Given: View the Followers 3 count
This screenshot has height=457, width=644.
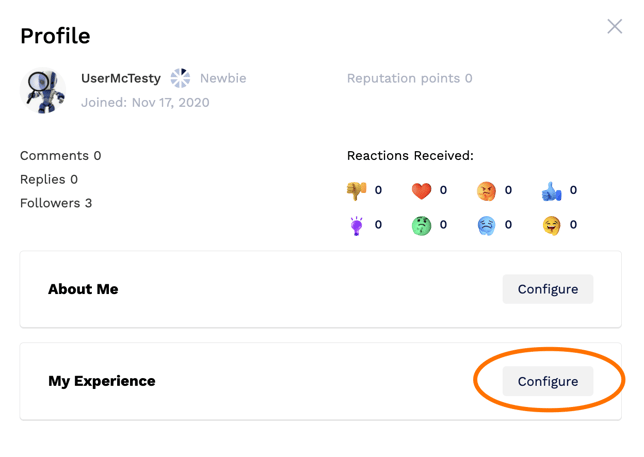Looking at the screenshot, I should pos(56,203).
